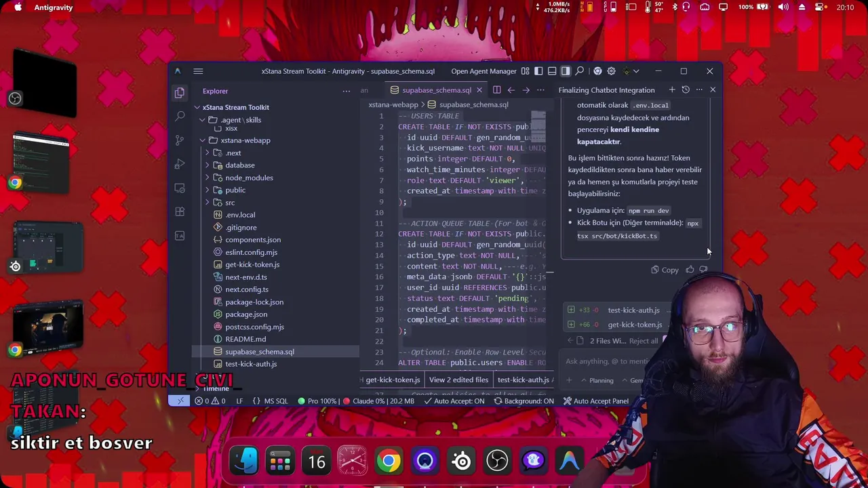The image size is (868, 488).
Task: Open the Planning mode dropdown
Action: point(596,380)
